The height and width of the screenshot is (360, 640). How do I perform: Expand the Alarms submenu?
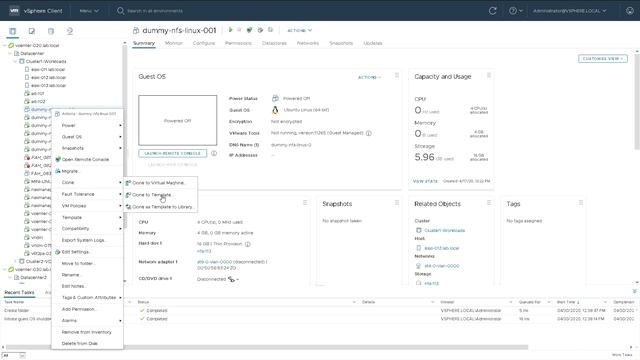(x=87, y=320)
